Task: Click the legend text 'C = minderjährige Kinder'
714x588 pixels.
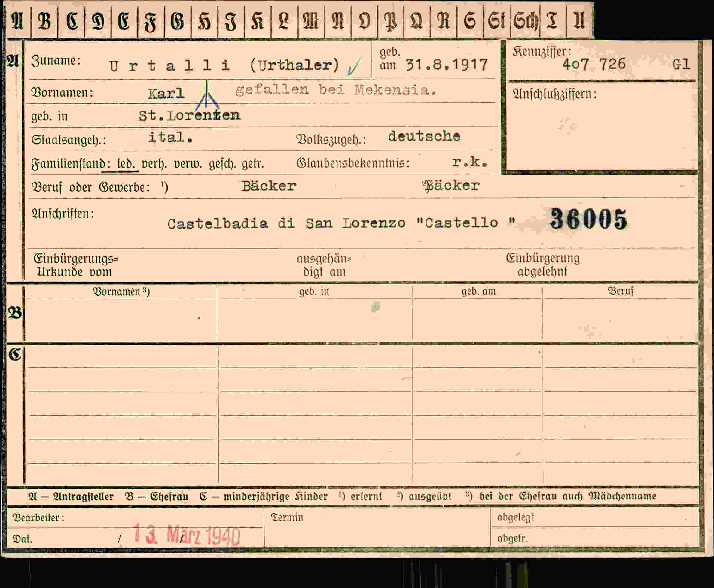Action: tap(263, 496)
